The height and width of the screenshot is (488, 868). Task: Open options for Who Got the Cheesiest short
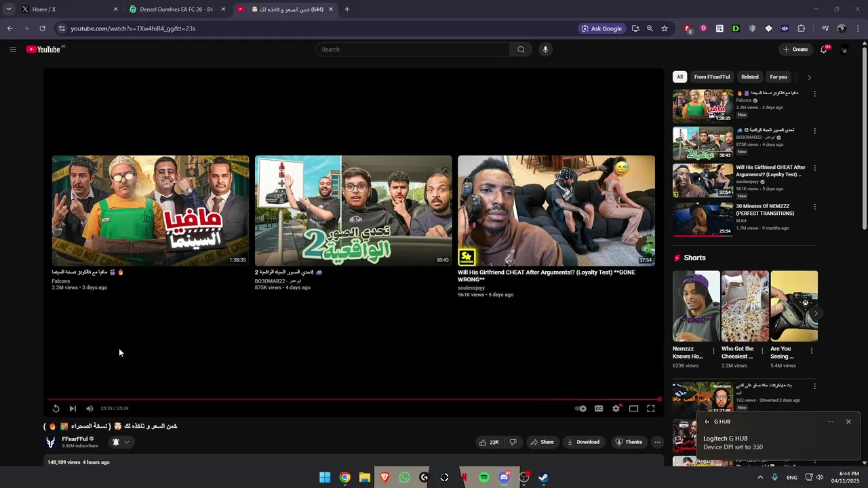point(762,351)
